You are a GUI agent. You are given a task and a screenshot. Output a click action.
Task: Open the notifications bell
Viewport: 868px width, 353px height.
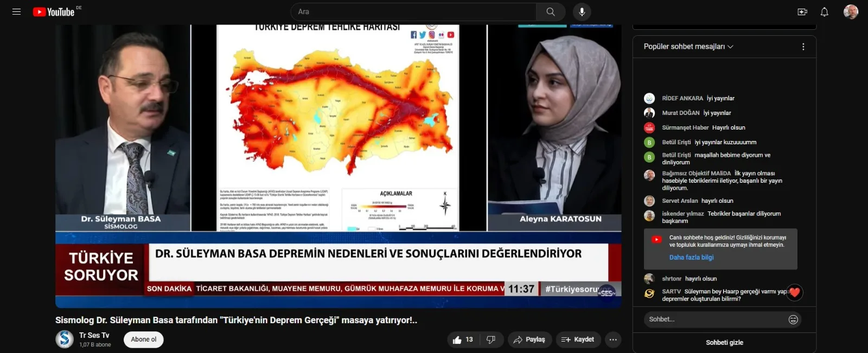(824, 12)
